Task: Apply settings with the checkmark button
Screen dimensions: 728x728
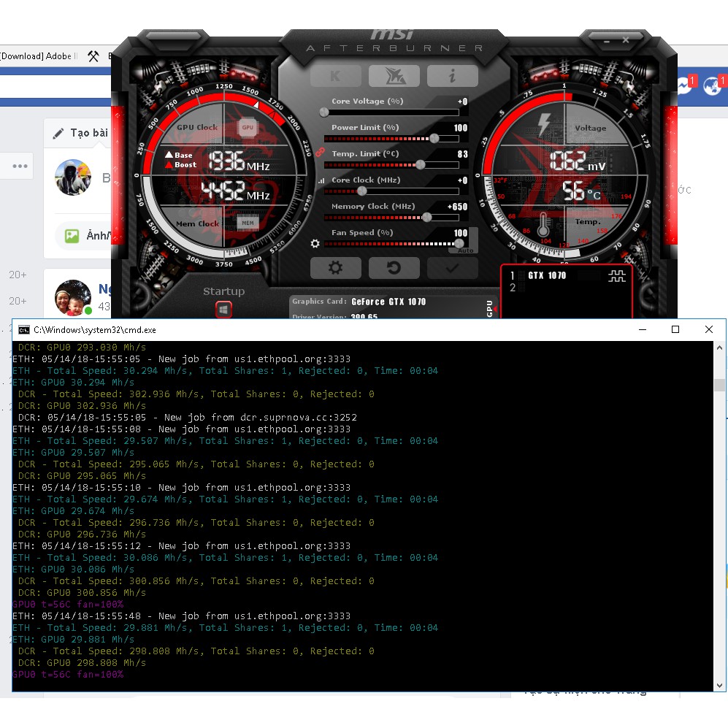Action: 452,268
